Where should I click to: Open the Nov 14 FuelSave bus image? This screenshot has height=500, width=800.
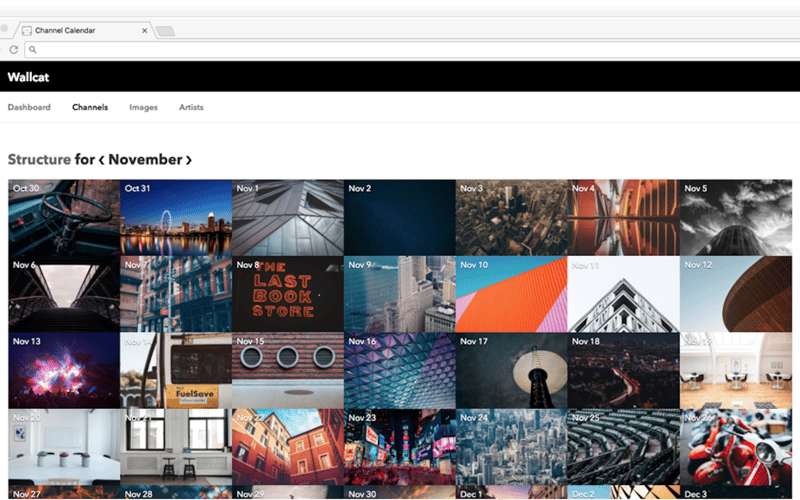point(176,370)
